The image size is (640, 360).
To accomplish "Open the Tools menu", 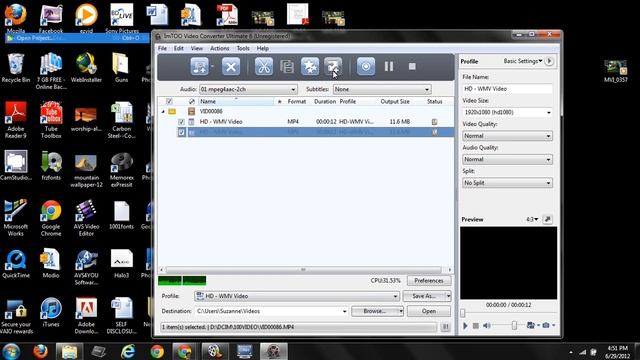I will tap(243, 48).
